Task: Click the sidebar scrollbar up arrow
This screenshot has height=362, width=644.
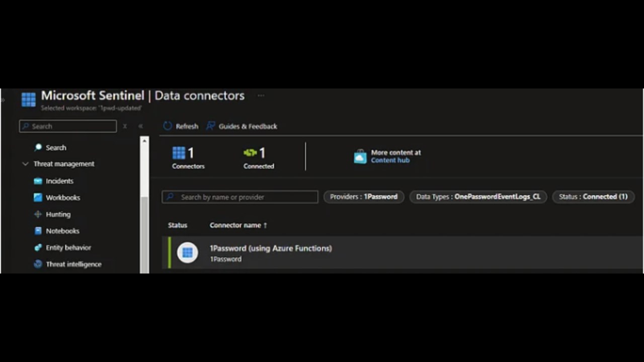Action: coord(144,141)
